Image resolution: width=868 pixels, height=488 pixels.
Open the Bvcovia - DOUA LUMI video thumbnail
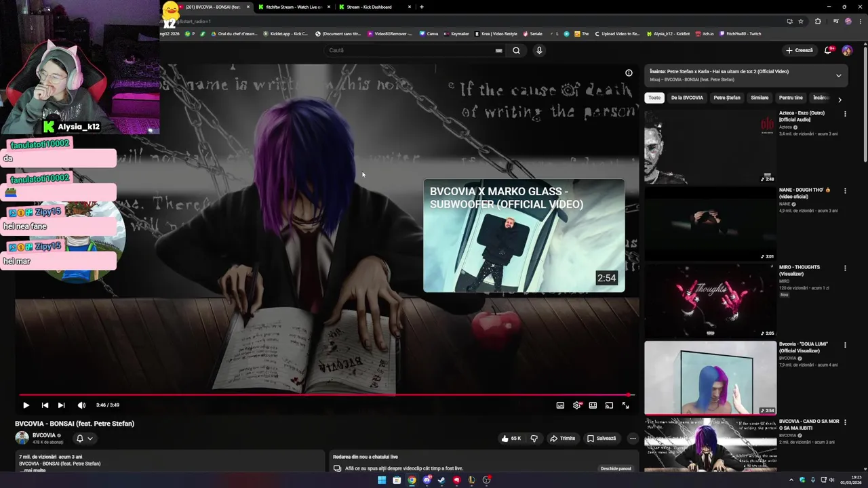click(x=710, y=378)
